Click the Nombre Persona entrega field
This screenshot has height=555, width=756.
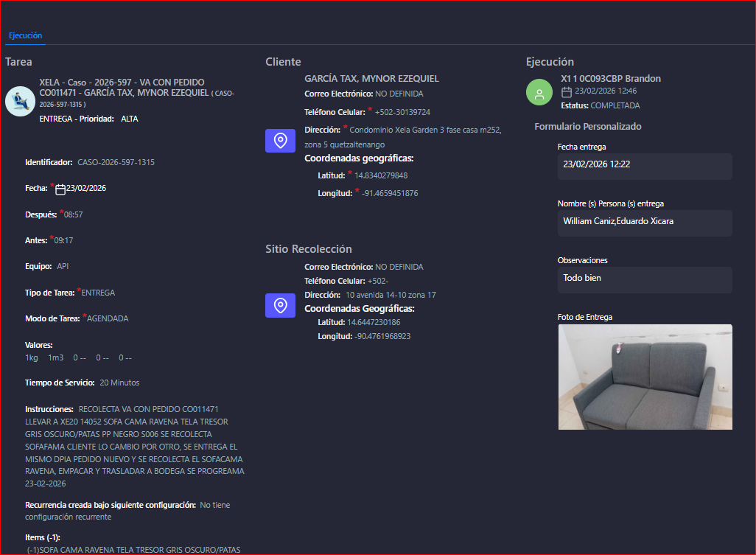[644, 222]
